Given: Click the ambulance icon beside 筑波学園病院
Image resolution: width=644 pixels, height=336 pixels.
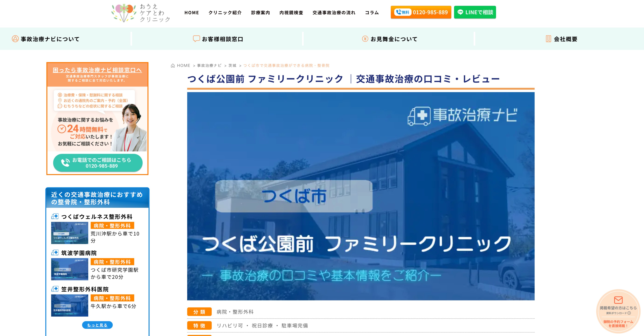Looking at the screenshot, I should pos(55,253).
